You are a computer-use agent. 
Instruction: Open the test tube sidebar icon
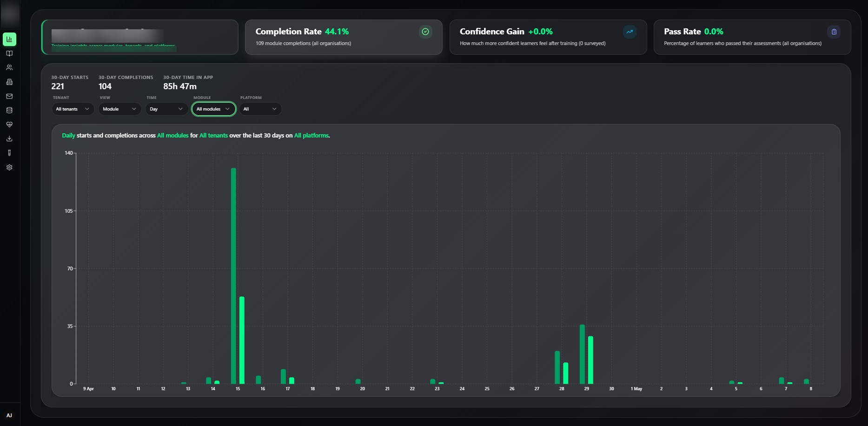(9, 153)
